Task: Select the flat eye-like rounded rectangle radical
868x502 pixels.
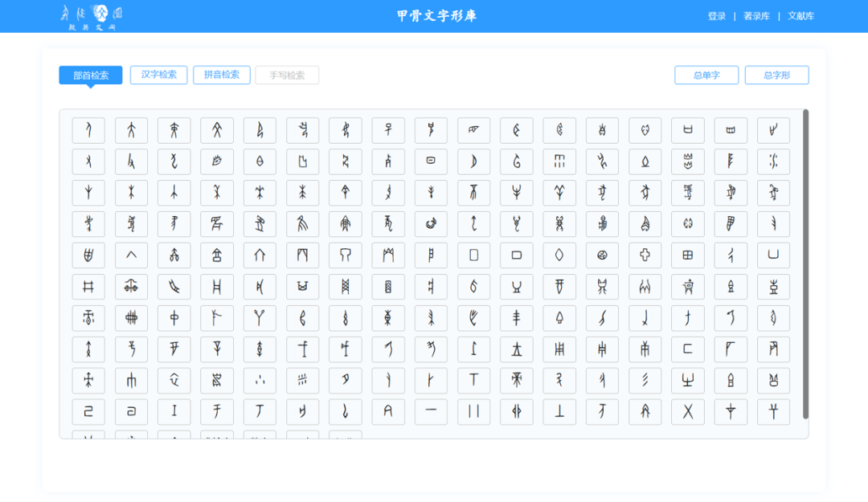Action: (431, 161)
